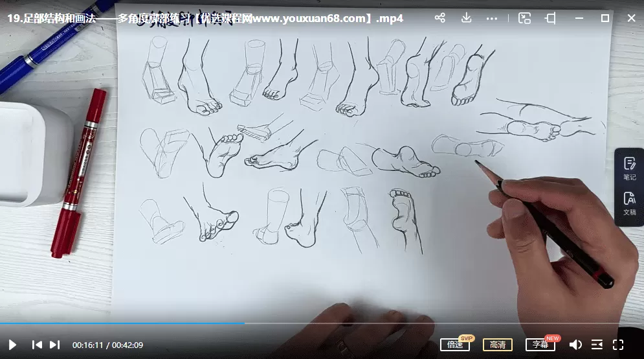Mute audio with the speaker icon
Viewport: 644px width, 359px height.
[575, 345]
